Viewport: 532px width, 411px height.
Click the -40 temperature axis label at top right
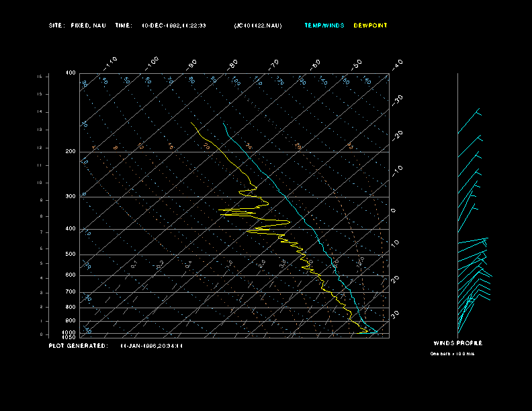[396, 64]
